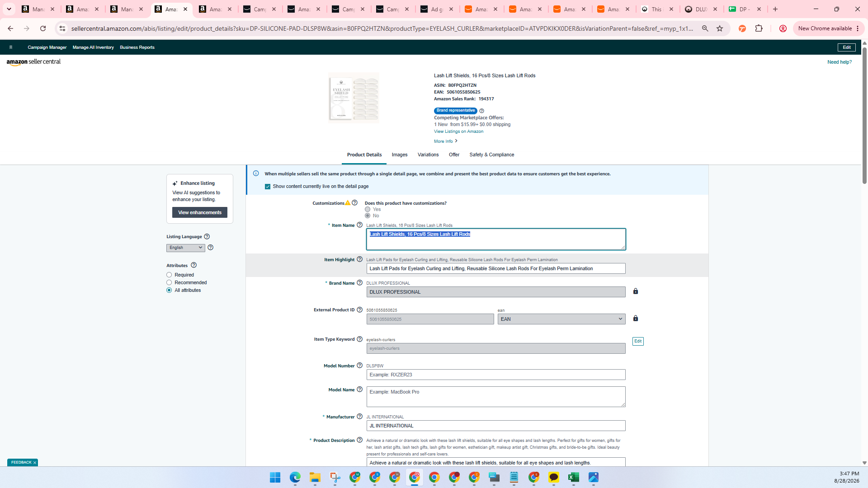Close the FEEDBACK tab
Screen dimensions: 868x488
point(34,463)
